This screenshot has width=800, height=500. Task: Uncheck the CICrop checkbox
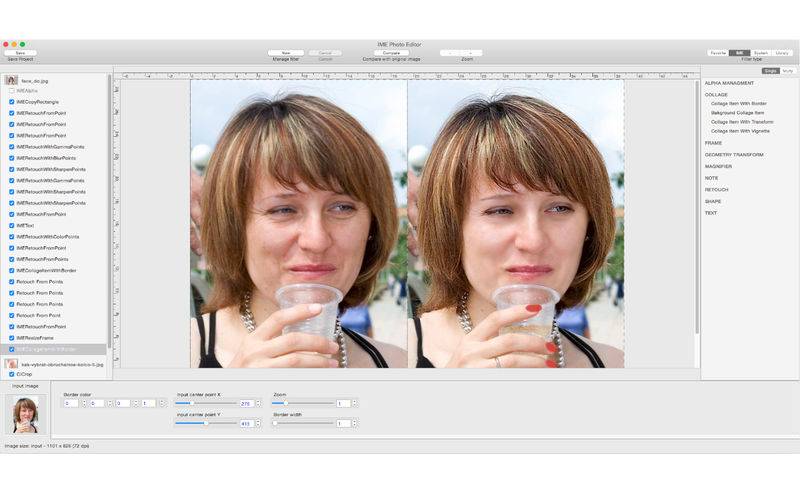tap(12, 374)
